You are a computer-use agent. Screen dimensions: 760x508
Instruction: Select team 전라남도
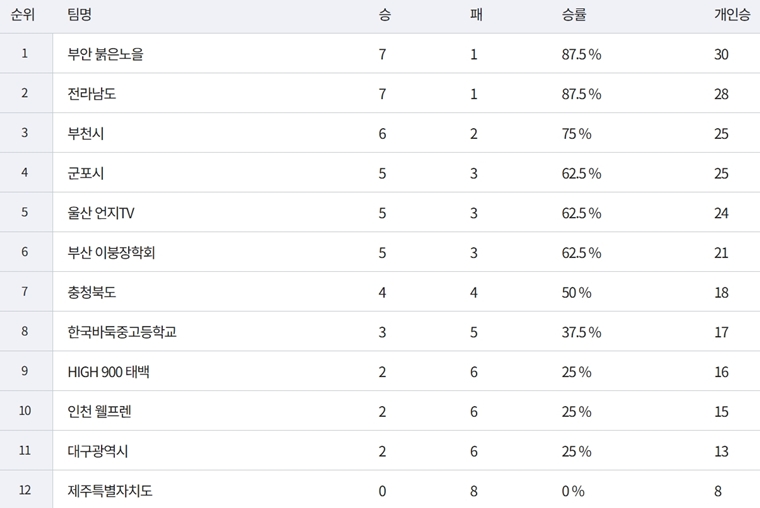tap(92, 94)
